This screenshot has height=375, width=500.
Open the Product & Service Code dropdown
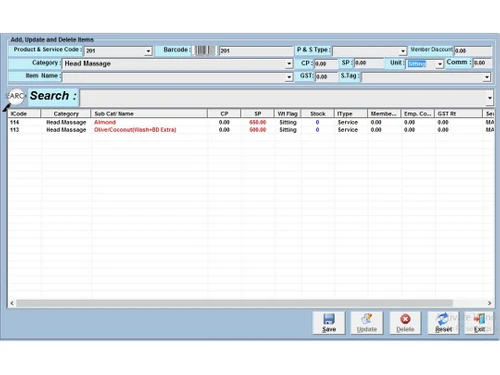pyautogui.click(x=148, y=51)
